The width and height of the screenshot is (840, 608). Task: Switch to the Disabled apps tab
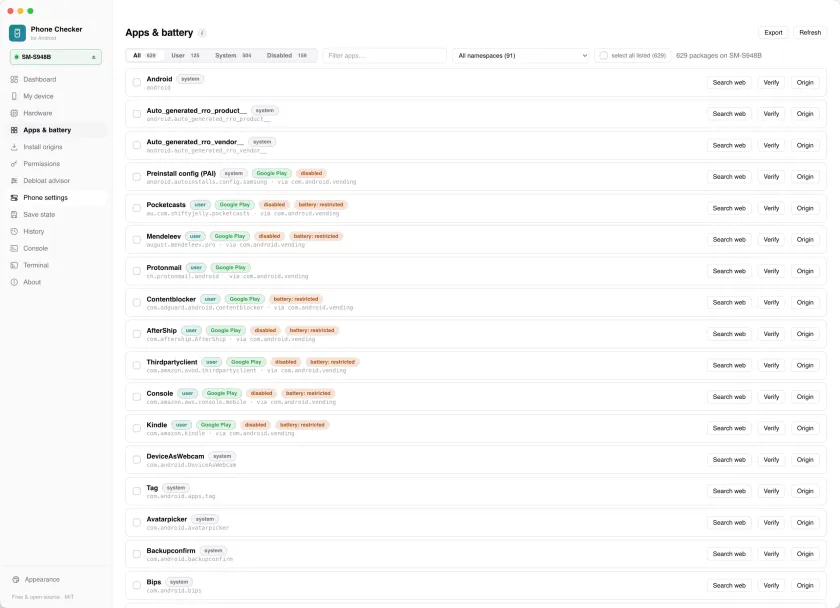pyautogui.click(x=287, y=56)
